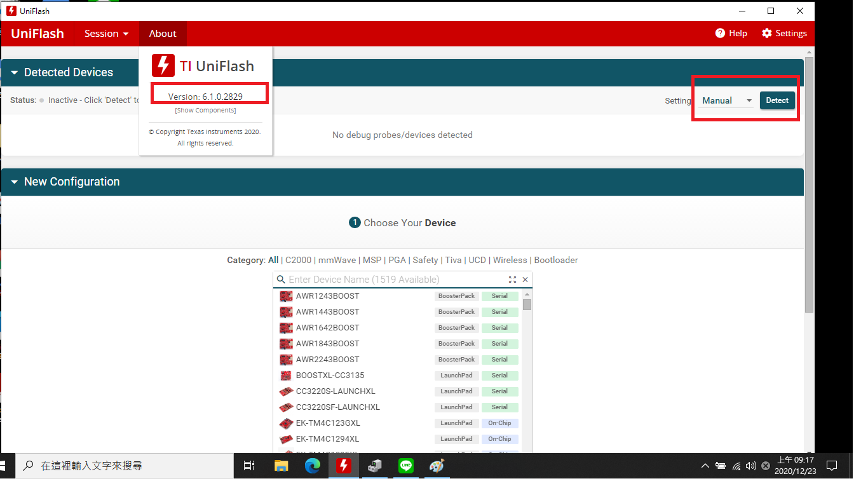Screen dimensions: 868x488
Task: Open the Manual detection setting dropdown
Action: pyautogui.click(x=727, y=100)
